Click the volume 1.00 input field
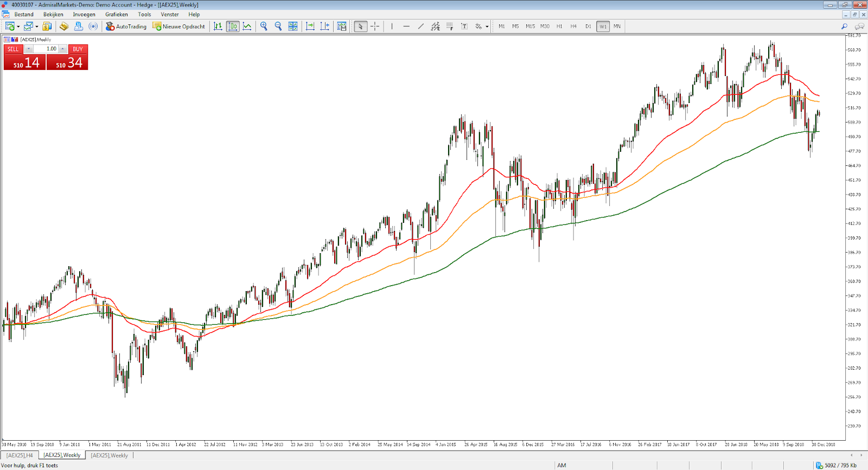Viewport: 868px width, 470px height. coord(46,49)
